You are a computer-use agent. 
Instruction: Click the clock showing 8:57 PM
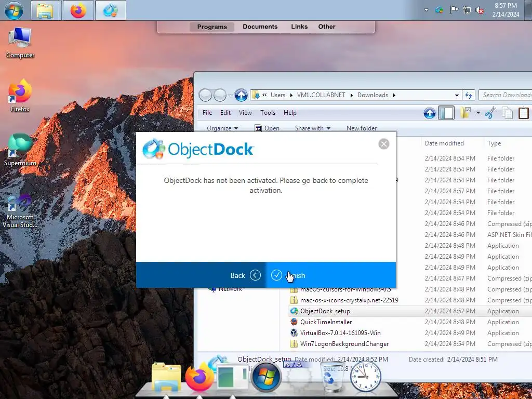(506, 10)
